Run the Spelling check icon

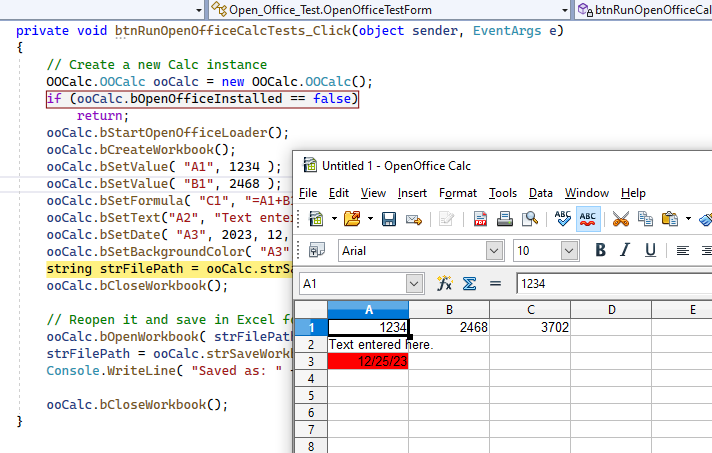tap(563, 219)
